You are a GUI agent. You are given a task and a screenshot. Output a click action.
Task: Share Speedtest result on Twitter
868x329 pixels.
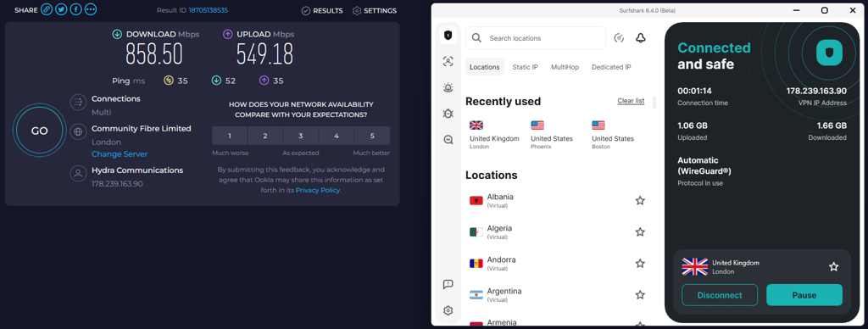coord(62,10)
